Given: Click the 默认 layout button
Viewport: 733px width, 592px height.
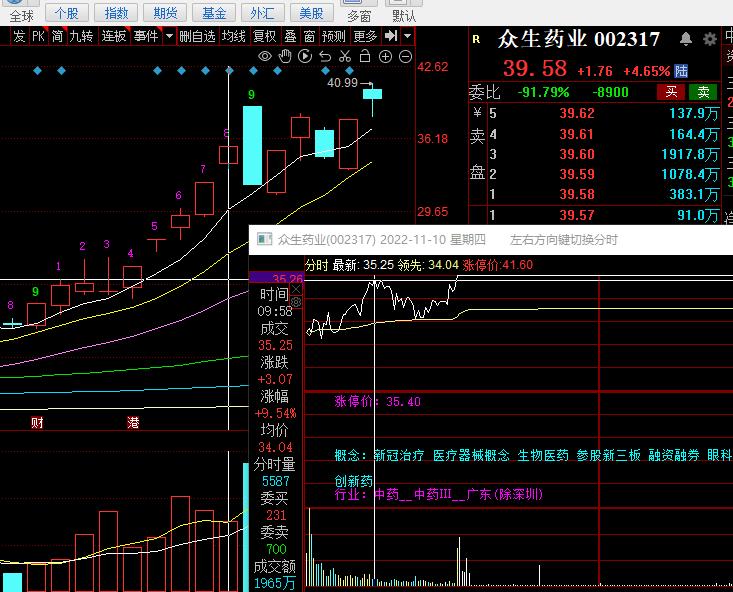Looking at the screenshot, I should coord(404,16).
